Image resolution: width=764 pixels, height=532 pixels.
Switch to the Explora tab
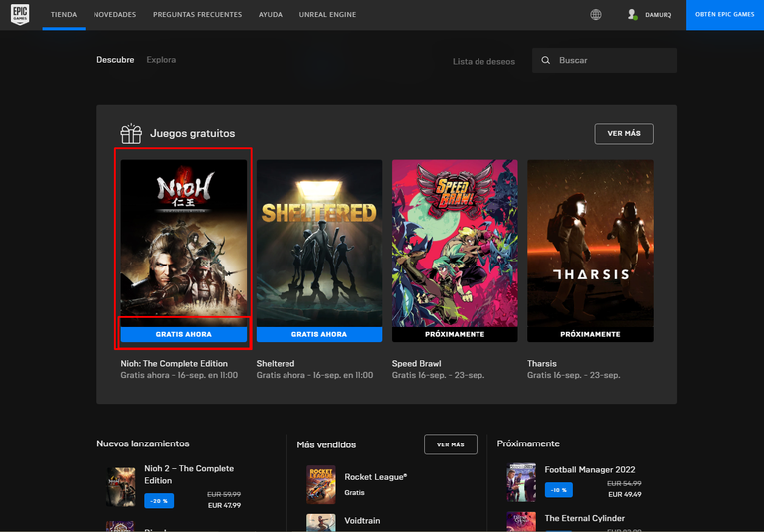click(x=161, y=60)
